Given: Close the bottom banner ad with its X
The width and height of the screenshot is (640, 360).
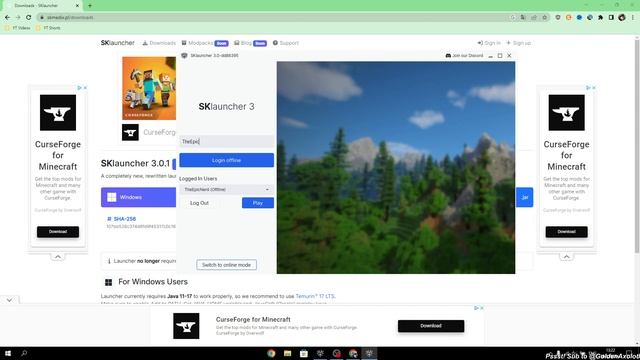Looking at the screenshot, I should pyautogui.click(x=482, y=308).
